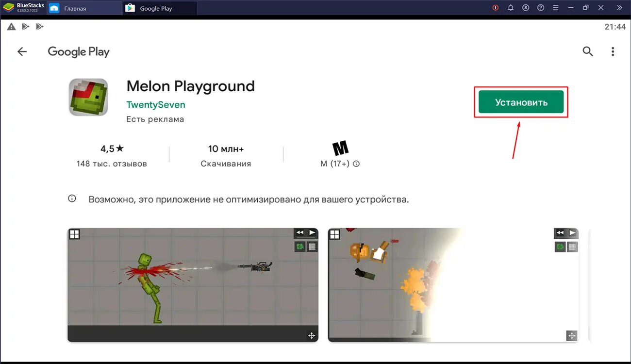This screenshot has width=631, height=364.
Task: Click the Есть реклама label
Action: (155, 119)
